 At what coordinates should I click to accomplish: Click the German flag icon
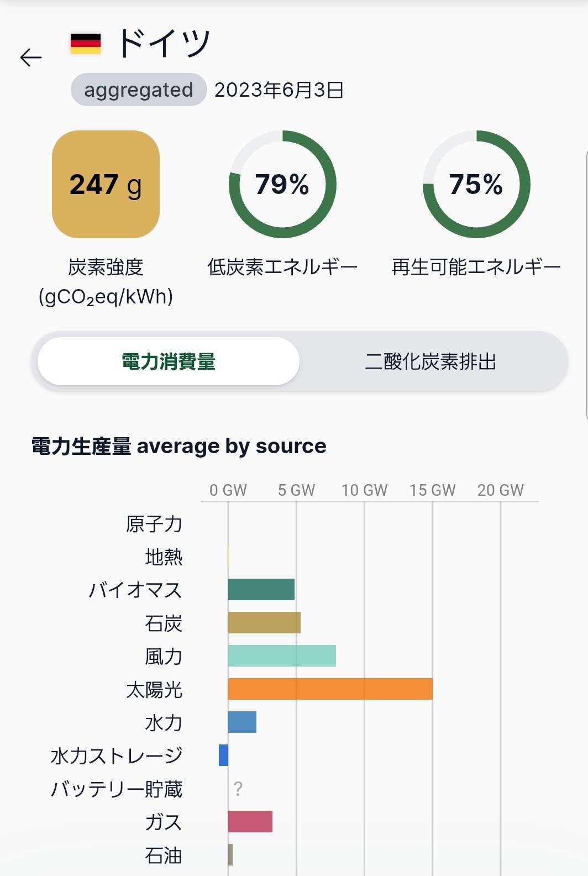[86, 44]
